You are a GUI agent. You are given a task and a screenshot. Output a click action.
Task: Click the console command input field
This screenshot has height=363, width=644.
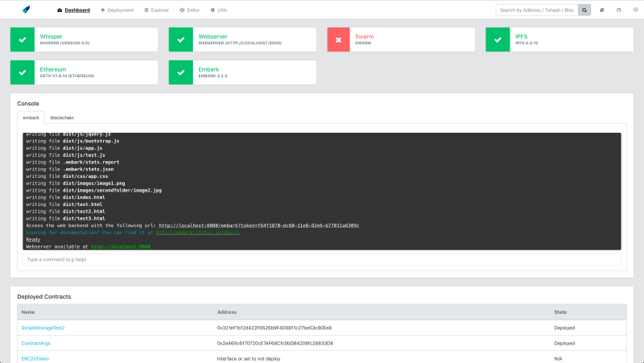pos(321,259)
